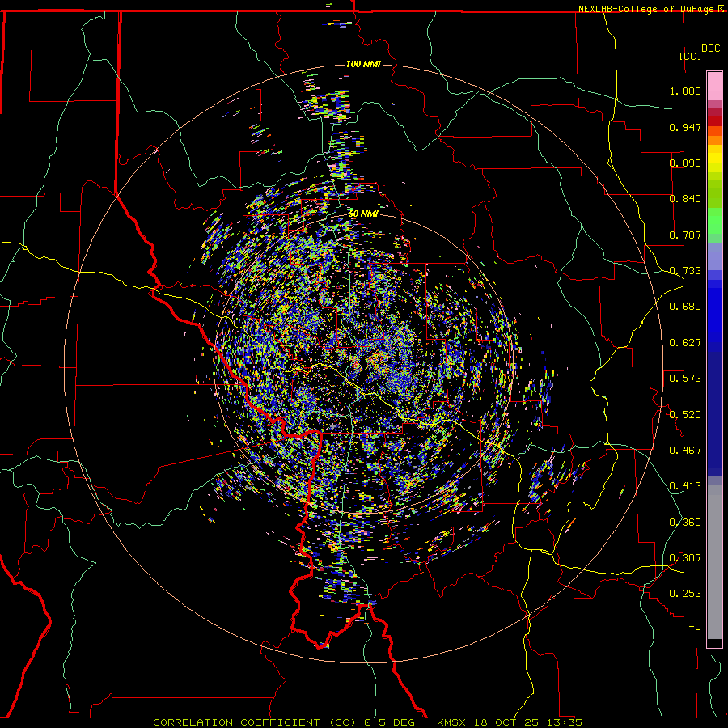Screen dimensions: 728x728
Task: Click the DCC label above the scale
Action: coord(710,49)
